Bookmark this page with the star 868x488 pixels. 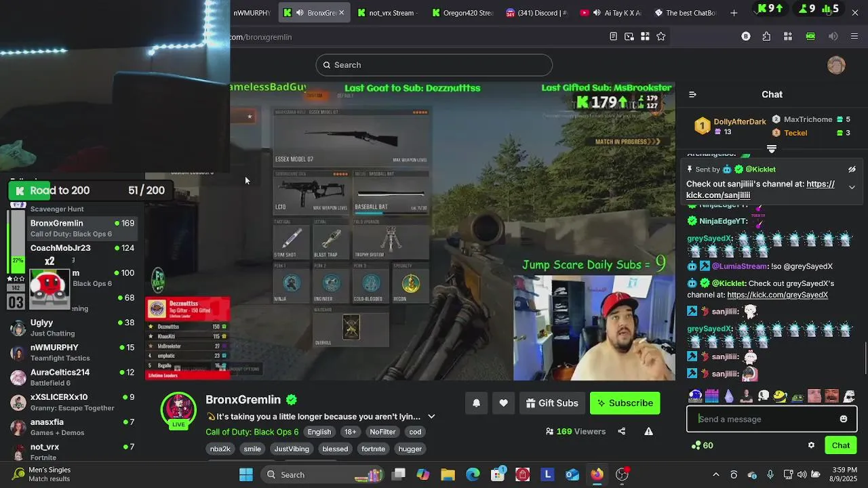tap(660, 37)
